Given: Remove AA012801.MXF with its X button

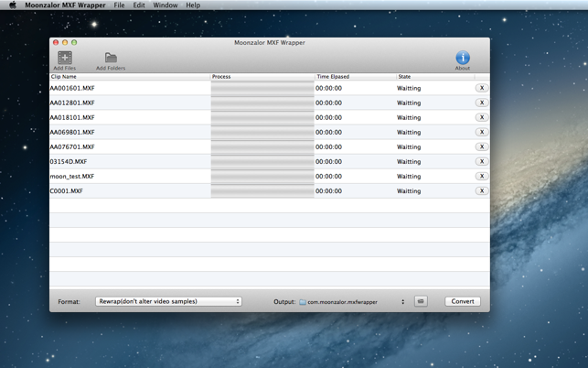Looking at the screenshot, I should 482,103.
